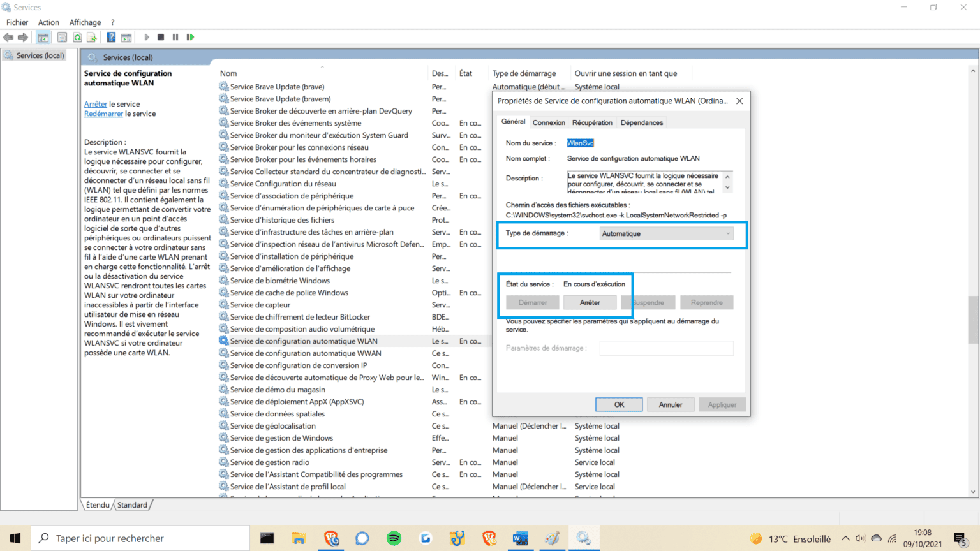The image size is (980, 551).
Task: Open Properties via the toolbar icon
Action: point(62,38)
